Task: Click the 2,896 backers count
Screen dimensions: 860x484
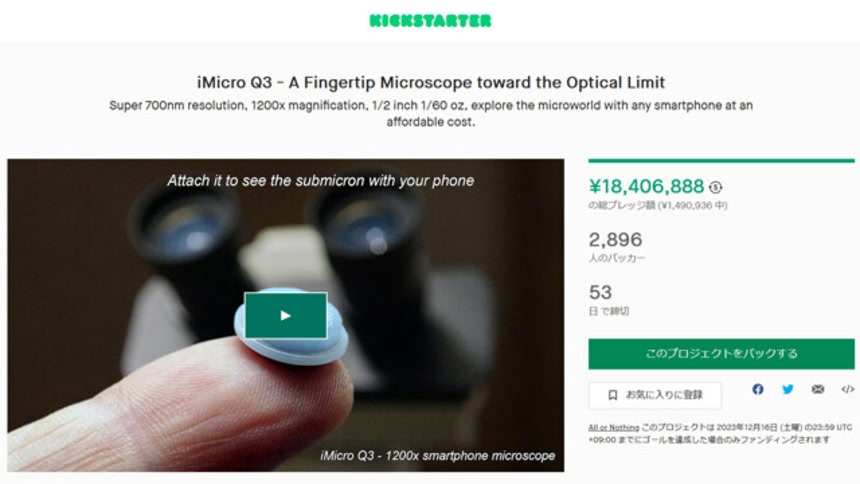Action: 615,240
